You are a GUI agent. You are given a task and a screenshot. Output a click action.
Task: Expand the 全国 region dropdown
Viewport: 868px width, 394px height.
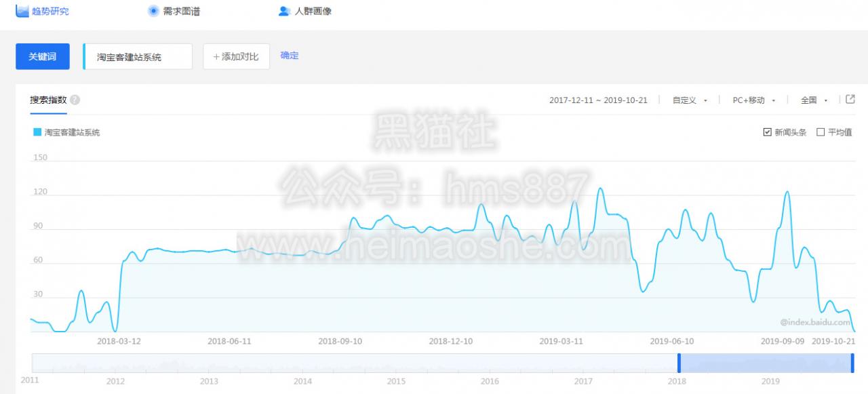click(814, 100)
